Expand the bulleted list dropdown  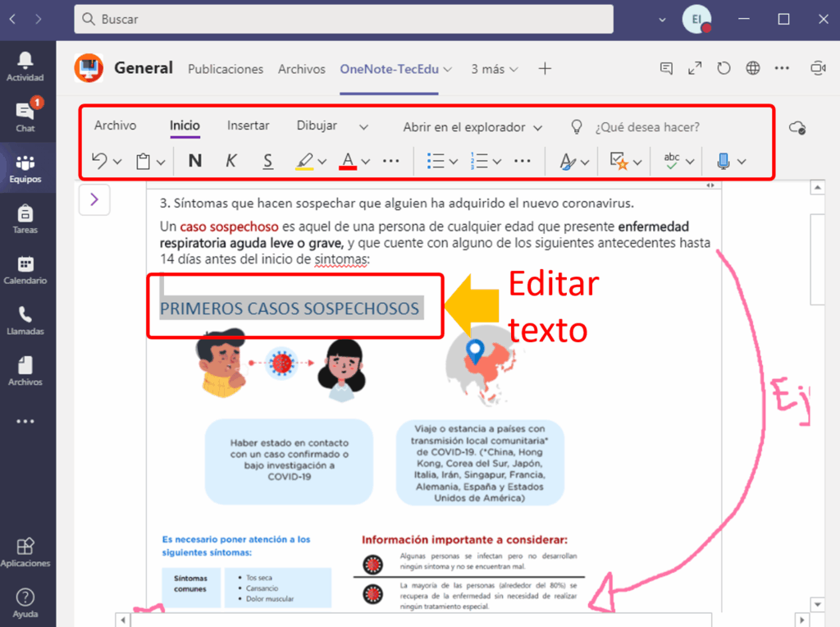[454, 162]
